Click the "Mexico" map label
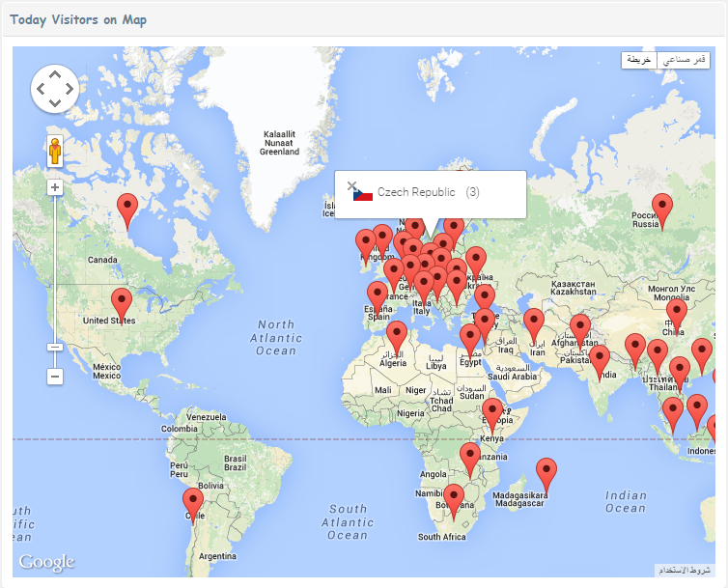Screen dimensions: 728x588 [x=106, y=376]
